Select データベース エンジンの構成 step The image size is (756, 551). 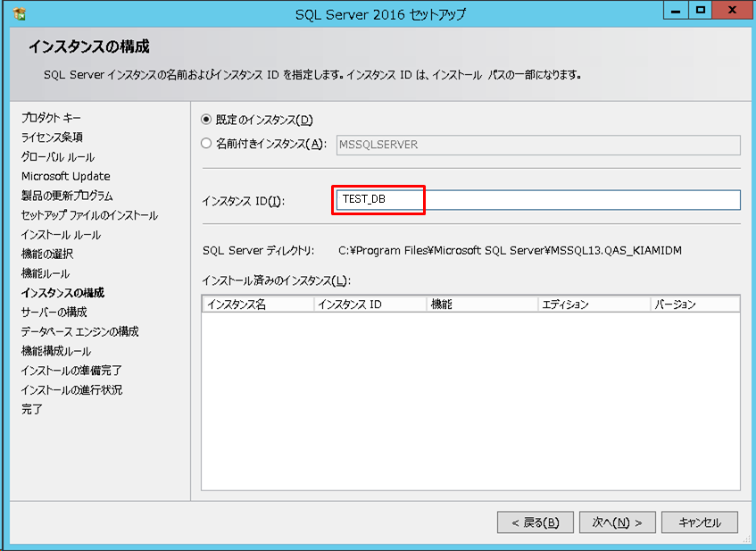pyautogui.click(x=80, y=331)
